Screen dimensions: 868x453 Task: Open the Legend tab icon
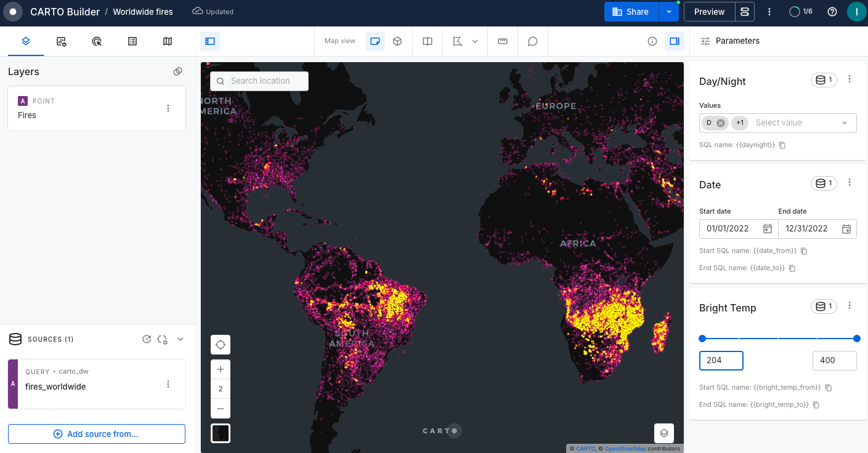pos(132,41)
